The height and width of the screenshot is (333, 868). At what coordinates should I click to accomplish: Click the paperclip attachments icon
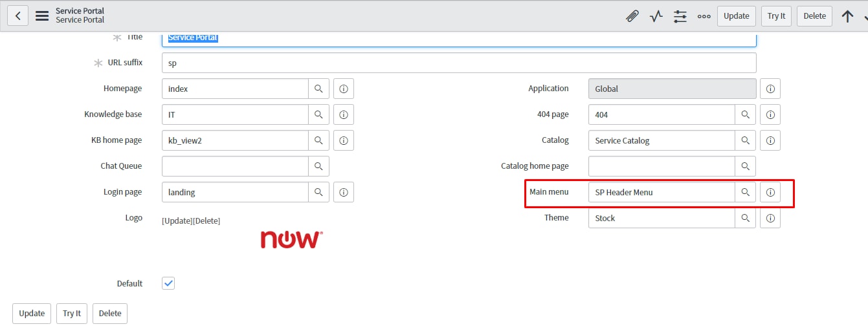tap(632, 16)
